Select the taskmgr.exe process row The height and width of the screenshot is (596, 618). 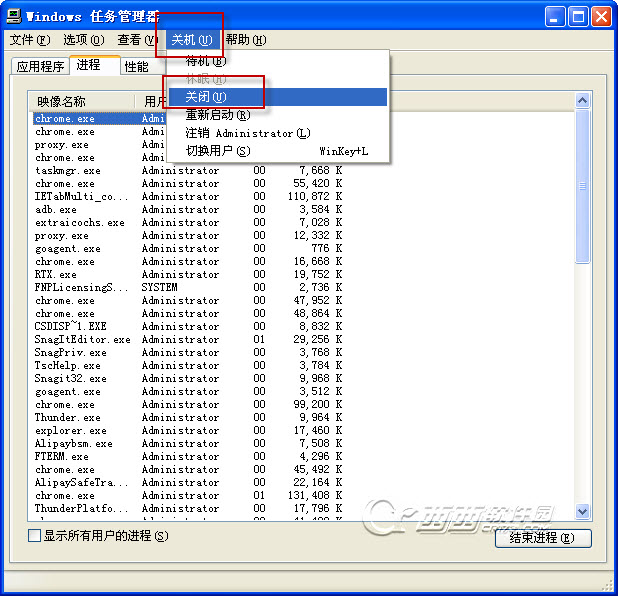pos(188,171)
